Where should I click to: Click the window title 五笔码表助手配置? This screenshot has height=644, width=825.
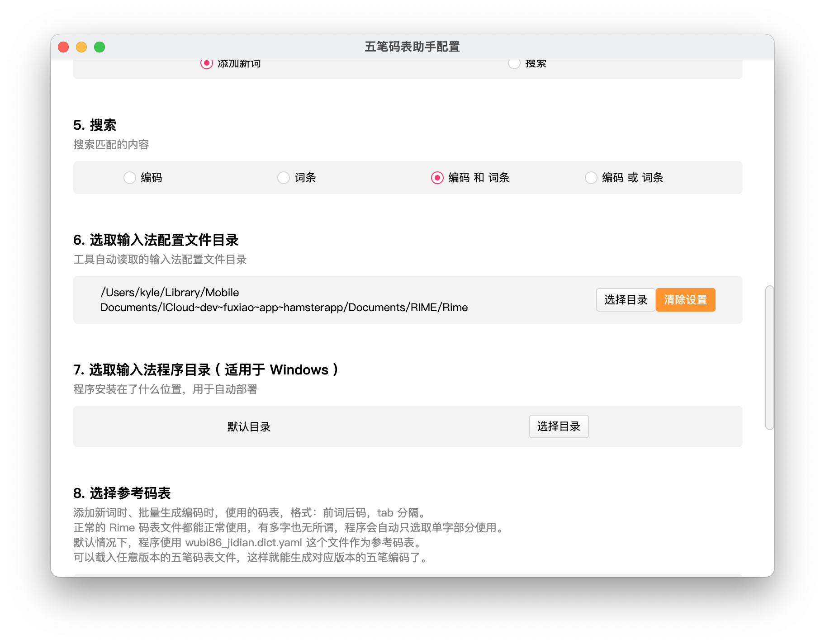(412, 47)
